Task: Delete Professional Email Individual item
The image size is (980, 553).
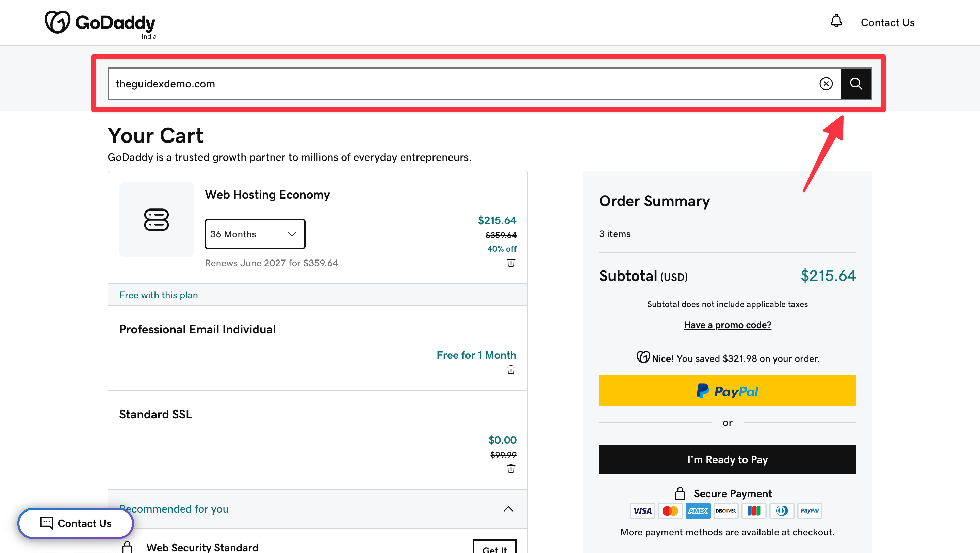Action: [x=511, y=370]
